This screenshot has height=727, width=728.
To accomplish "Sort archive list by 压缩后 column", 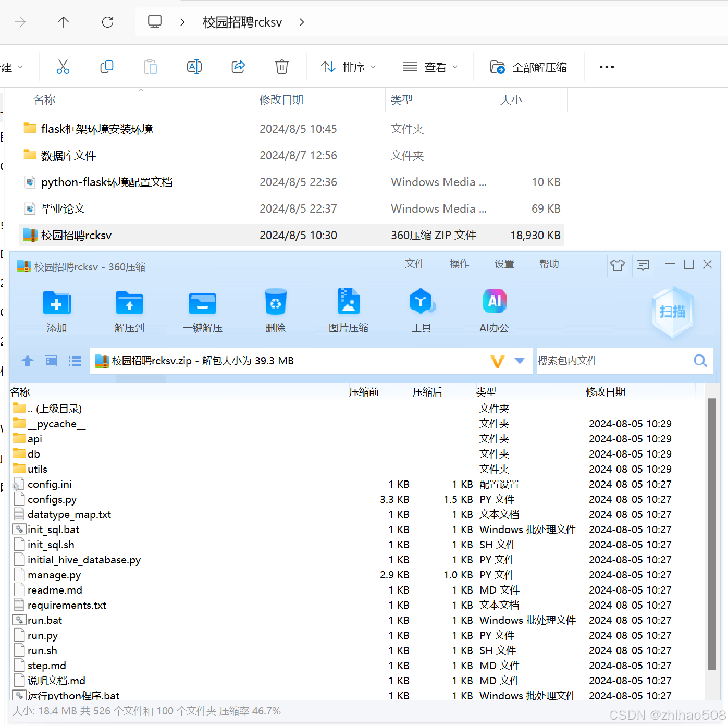I will pos(427,392).
